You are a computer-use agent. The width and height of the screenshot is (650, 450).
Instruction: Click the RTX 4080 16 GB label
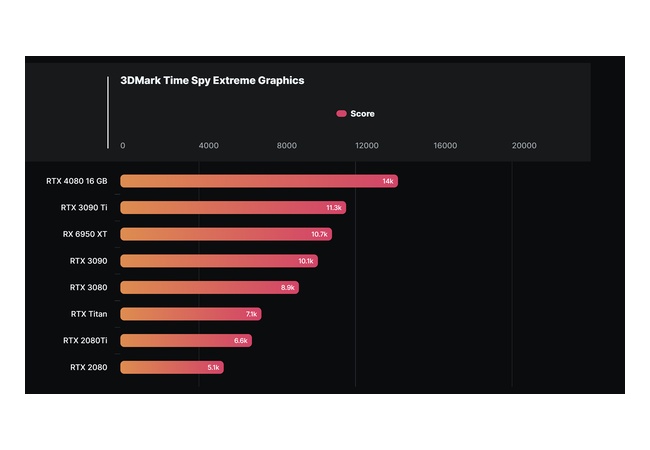tap(77, 181)
